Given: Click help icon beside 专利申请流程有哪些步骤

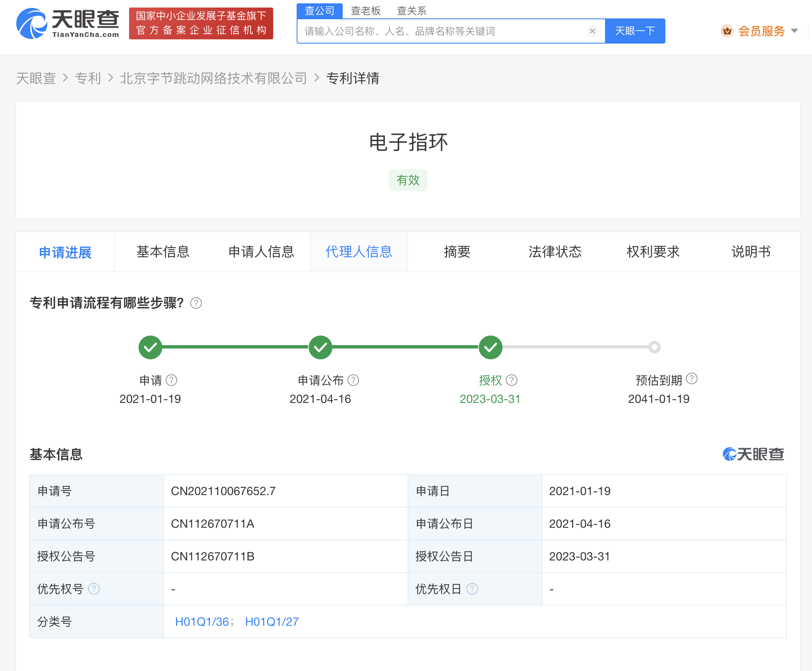Looking at the screenshot, I should pos(195,303).
